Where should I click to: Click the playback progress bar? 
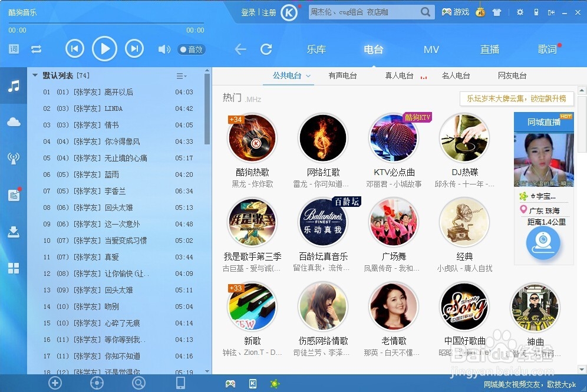pyautogui.click(x=106, y=23)
